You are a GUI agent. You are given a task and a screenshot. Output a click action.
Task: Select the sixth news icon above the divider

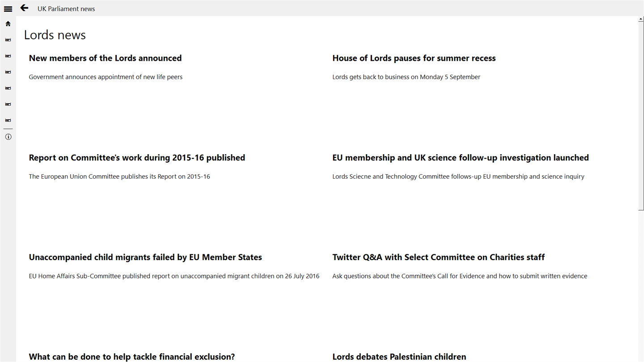tap(8, 120)
